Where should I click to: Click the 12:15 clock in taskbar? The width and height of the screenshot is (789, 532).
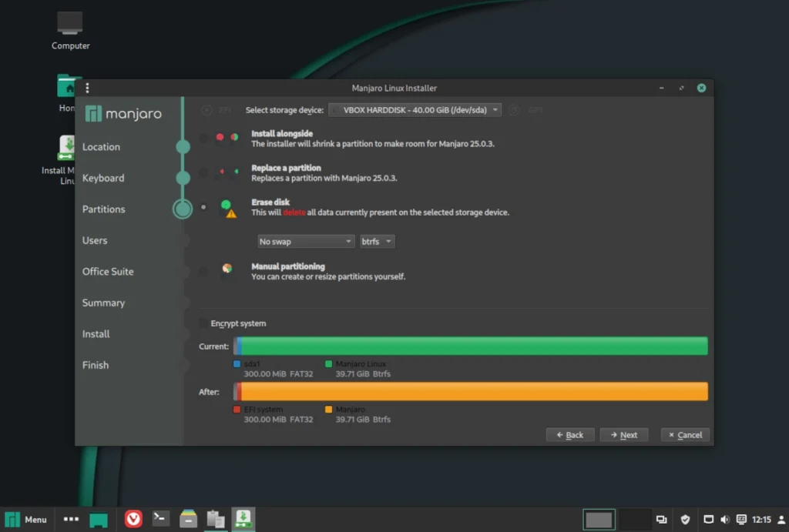click(761, 520)
